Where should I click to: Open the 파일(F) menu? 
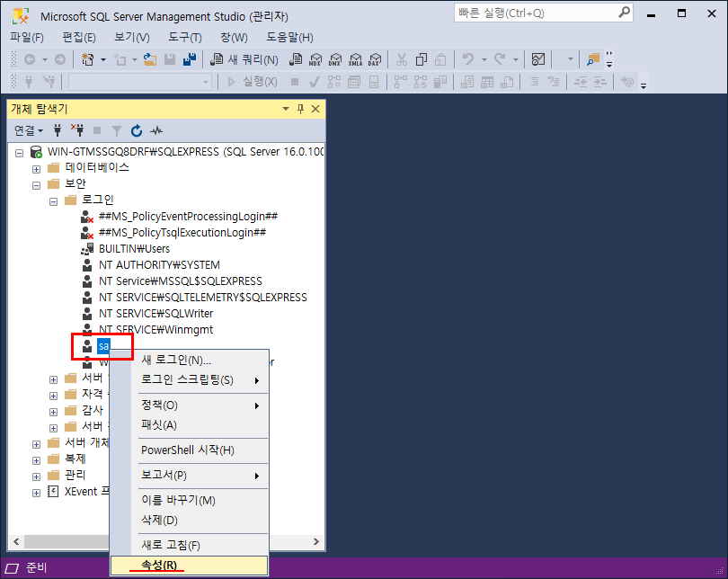click(x=27, y=37)
